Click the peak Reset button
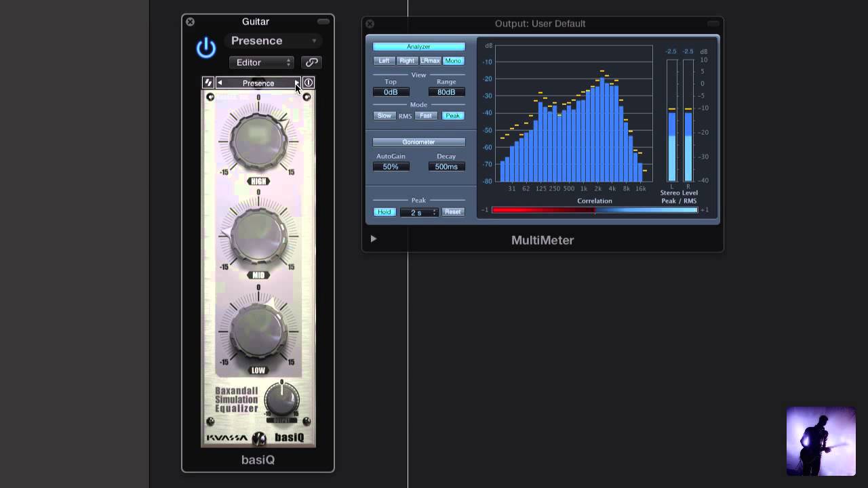Viewport: 868px width, 488px height. (453, 212)
